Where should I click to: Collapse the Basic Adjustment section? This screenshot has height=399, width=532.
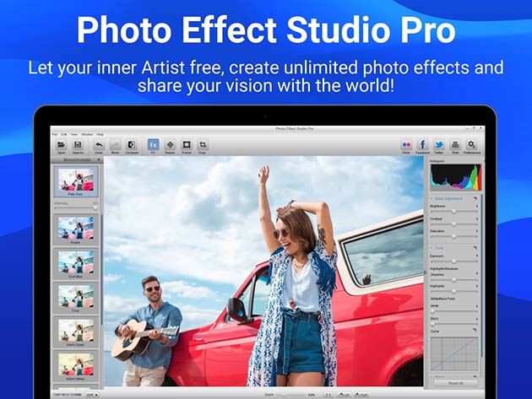[432, 198]
